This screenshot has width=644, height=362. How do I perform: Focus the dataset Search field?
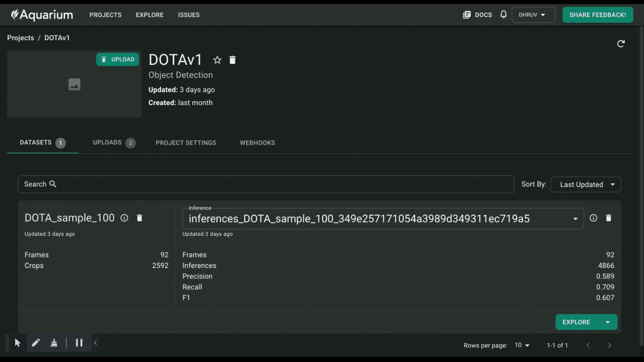[266, 184]
